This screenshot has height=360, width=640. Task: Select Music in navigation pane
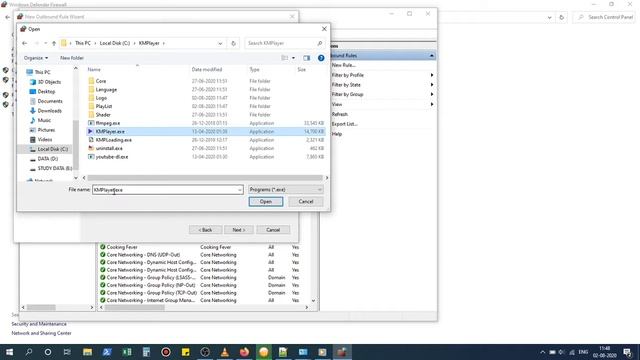[44, 120]
